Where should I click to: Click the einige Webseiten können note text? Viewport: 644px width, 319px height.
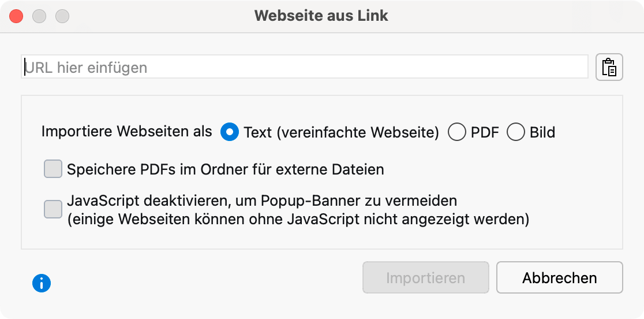click(x=298, y=219)
